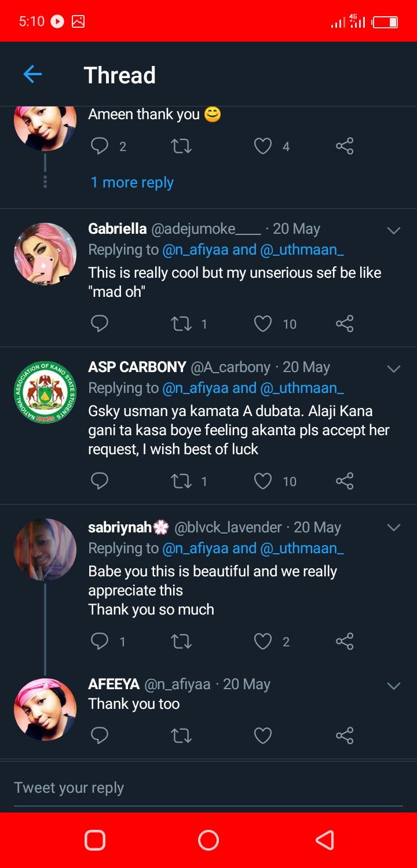Share sabriynah's tweet
Viewport: 417px width, 868px height.
click(345, 641)
